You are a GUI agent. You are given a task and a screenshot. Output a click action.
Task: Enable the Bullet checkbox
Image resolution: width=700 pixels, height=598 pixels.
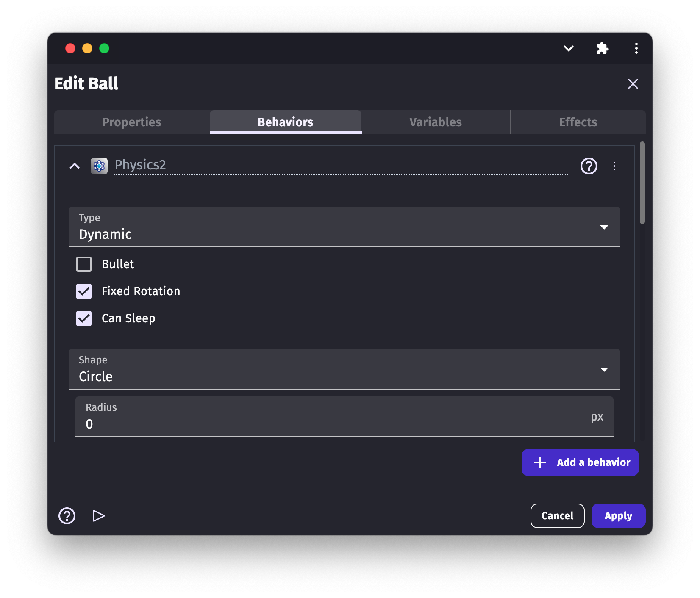click(84, 264)
